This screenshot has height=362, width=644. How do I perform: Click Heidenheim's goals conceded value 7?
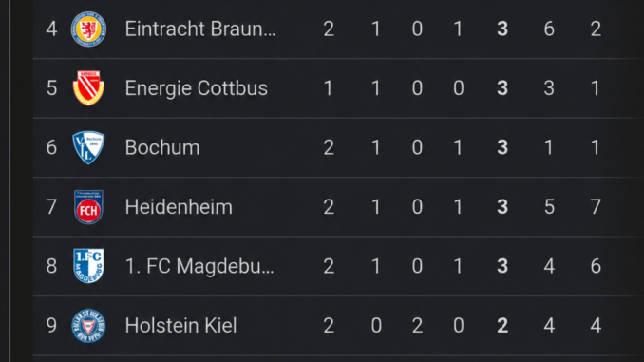coord(596,207)
